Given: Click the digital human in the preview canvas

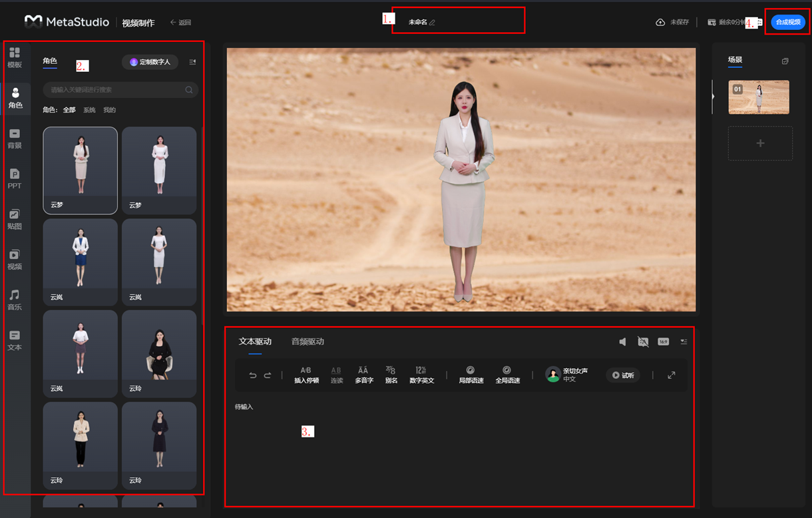Looking at the screenshot, I should (x=464, y=193).
